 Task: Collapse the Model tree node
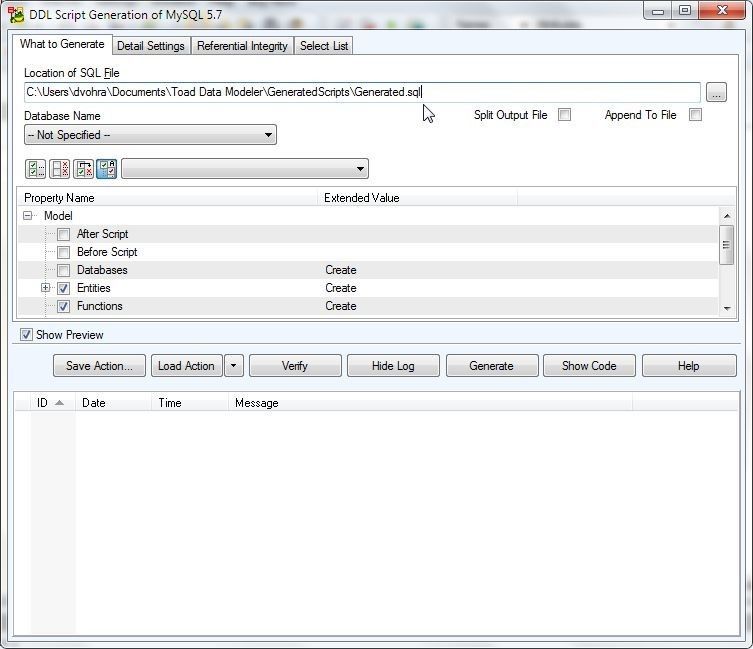point(28,216)
